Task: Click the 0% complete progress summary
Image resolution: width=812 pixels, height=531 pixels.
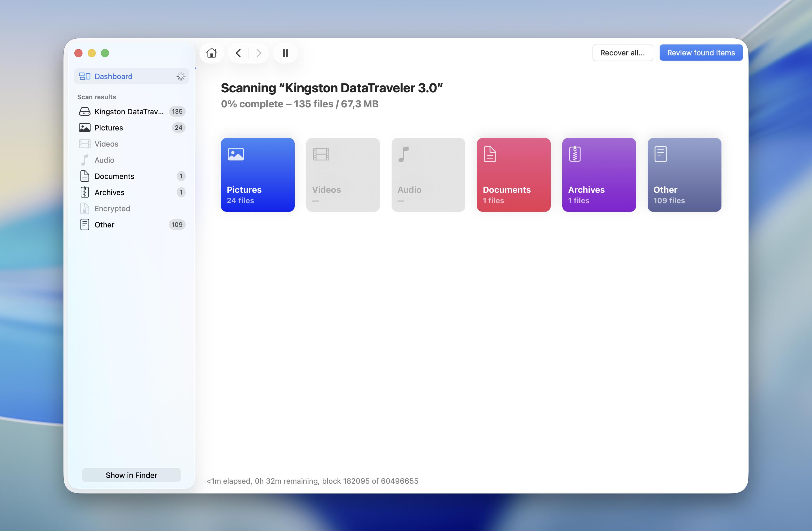Action: 300,104
